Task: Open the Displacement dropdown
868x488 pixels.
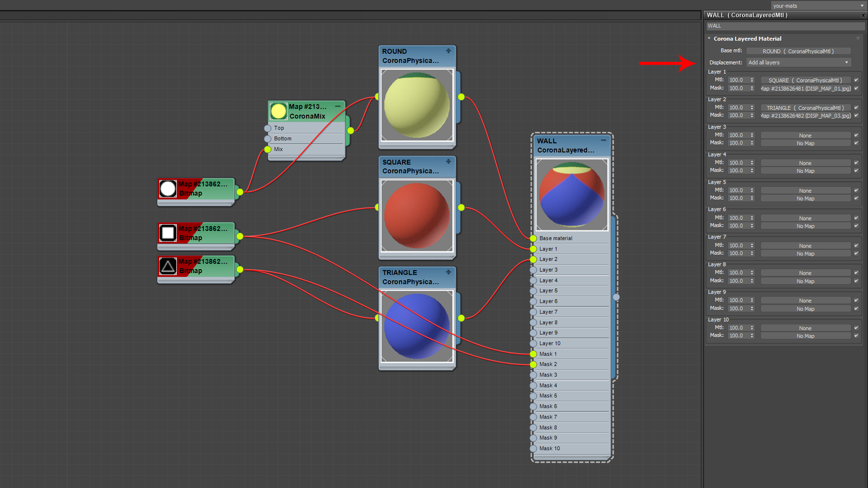Action: [x=798, y=62]
